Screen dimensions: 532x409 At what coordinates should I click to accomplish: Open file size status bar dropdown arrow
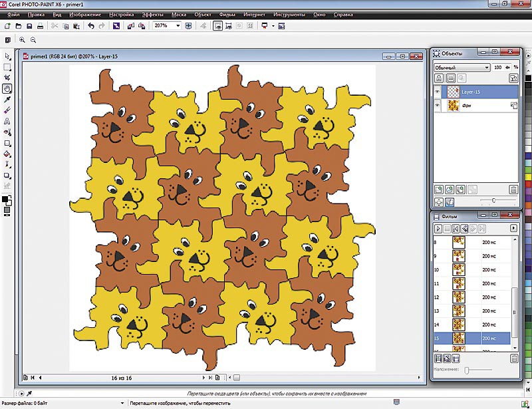pyautogui.click(x=122, y=403)
